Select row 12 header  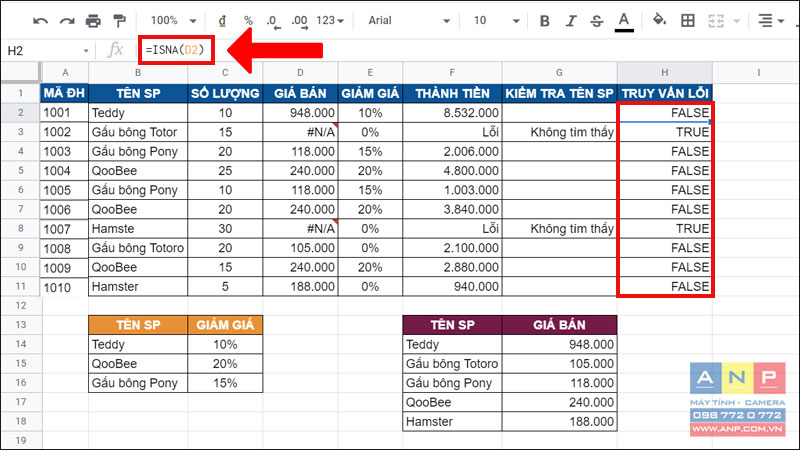point(20,306)
